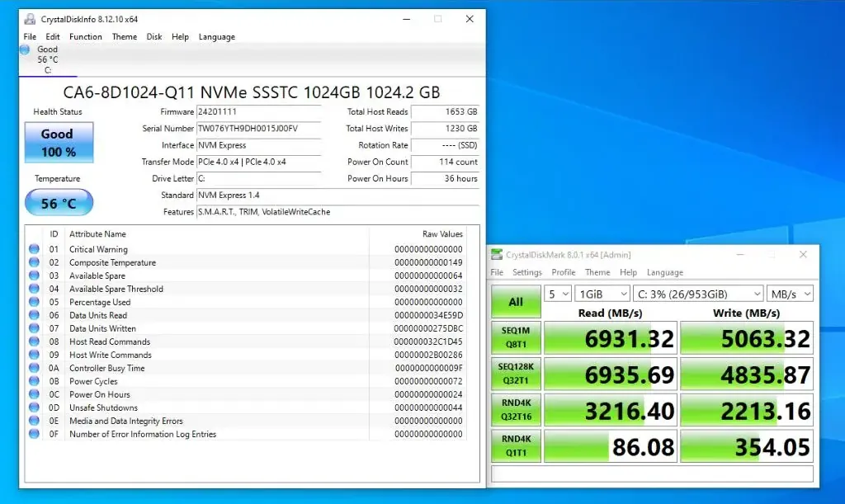The image size is (845, 504).
Task: Open Language menu in CrystalDiskMark
Action: pyautogui.click(x=665, y=272)
